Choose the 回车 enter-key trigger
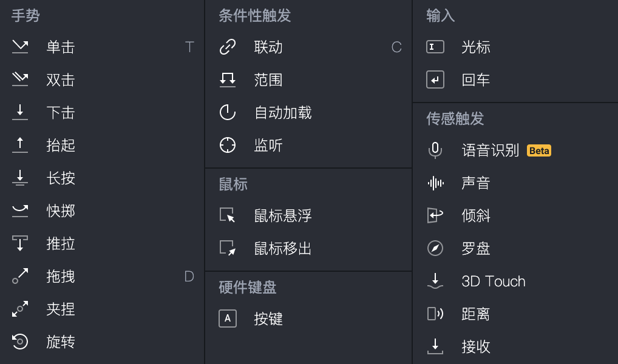The width and height of the screenshot is (618, 364). click(x=475, y=80)
